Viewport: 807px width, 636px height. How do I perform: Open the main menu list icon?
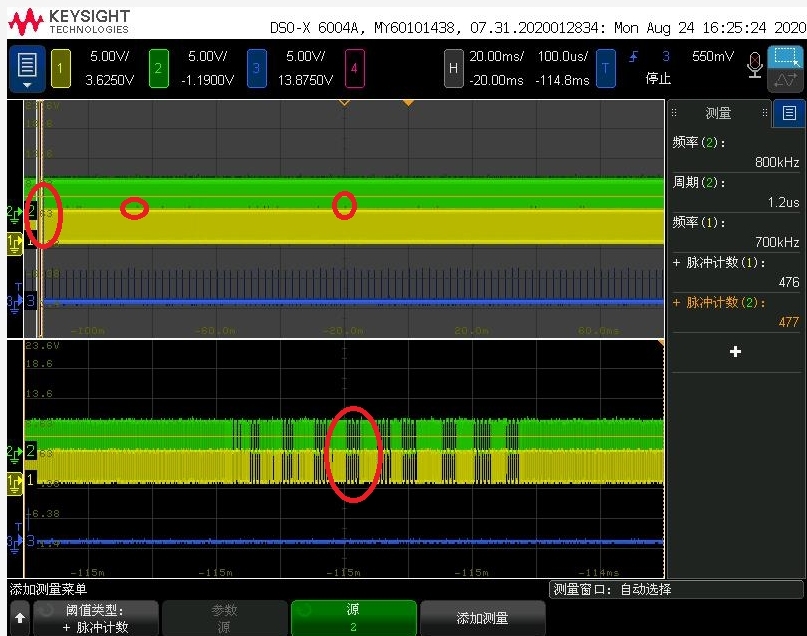(27, 69)
